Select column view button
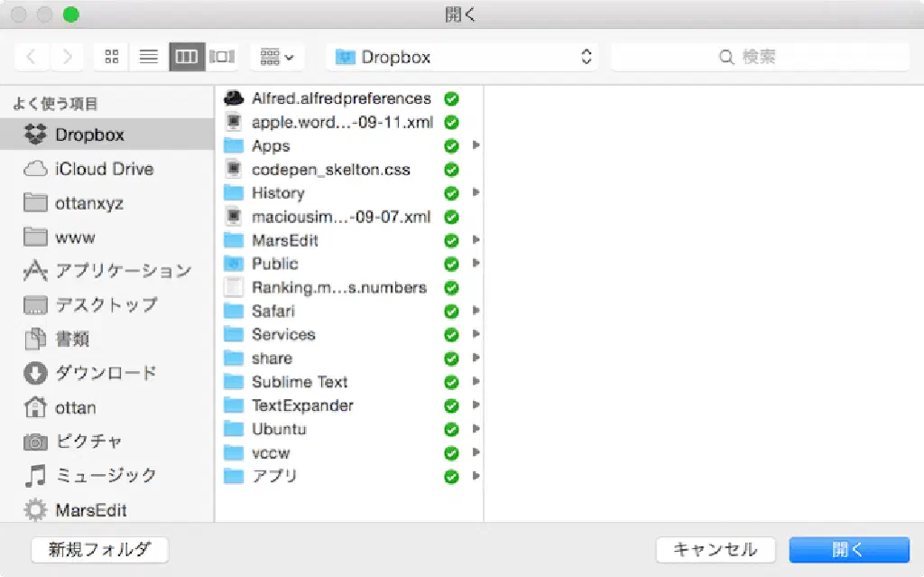The width and height of the screenshot is (924, 577). click(186, 57)
